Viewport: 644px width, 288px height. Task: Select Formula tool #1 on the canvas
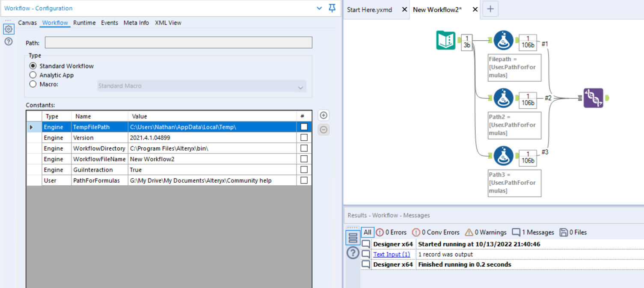pos(503,40)
